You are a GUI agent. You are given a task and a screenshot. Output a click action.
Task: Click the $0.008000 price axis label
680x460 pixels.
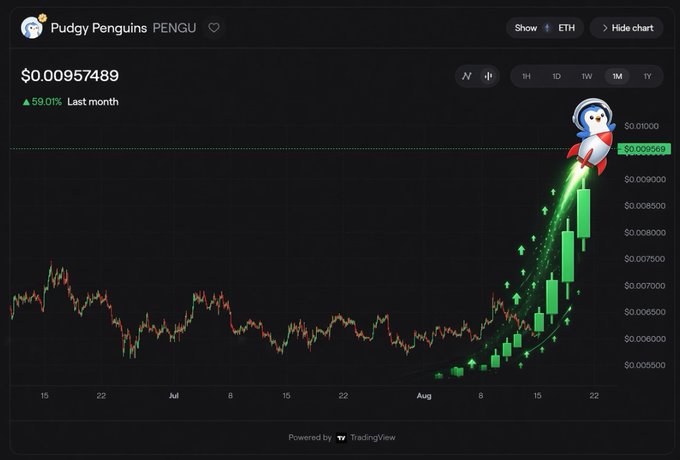645,233
